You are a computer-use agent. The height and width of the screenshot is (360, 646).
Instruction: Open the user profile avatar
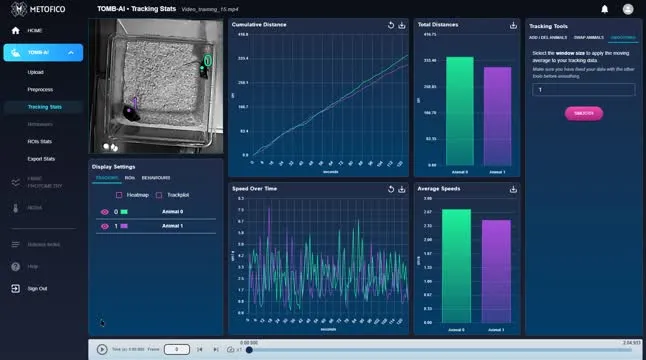(628, 9)
